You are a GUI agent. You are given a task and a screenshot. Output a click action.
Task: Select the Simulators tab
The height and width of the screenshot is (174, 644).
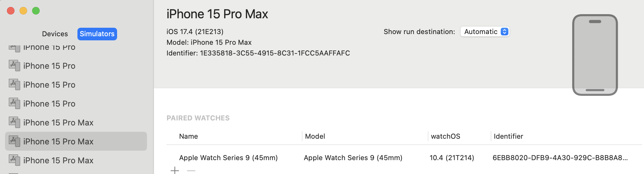[x=97, y=34]
